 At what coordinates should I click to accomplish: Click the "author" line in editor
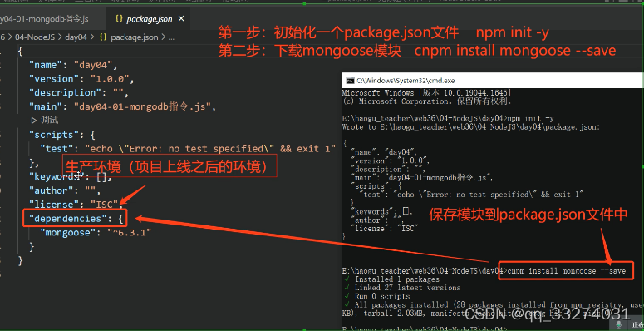click(x=65, y=190)
